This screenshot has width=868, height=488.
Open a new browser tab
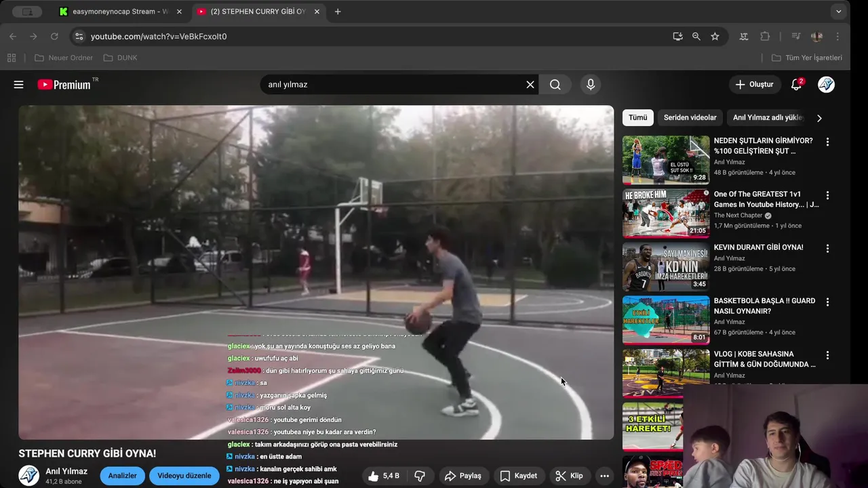coord(338,12)
